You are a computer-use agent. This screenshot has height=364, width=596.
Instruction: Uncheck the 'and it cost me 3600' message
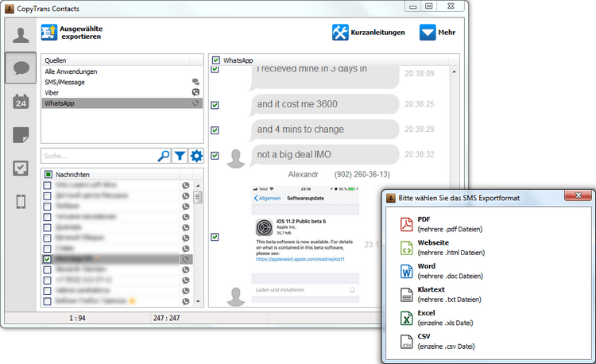click(x=215, y=105)
